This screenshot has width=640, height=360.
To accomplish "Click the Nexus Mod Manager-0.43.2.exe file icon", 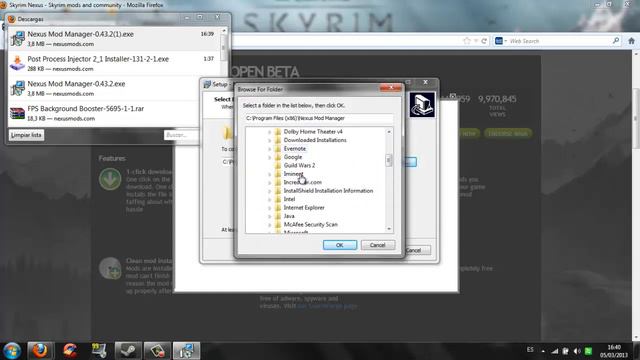I will coord(18,88).
